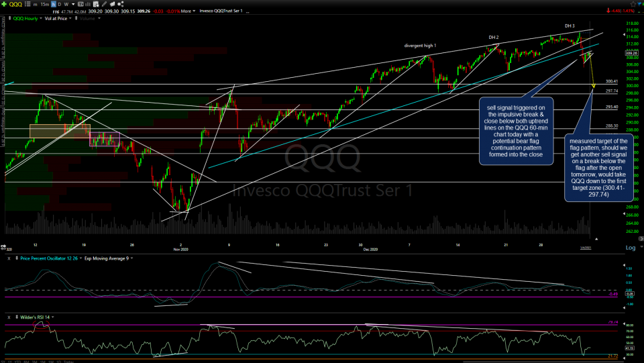The width and height of the screenshot is (644, 363).
Task: Select the m (minute) timeframe
Action: 35,4
